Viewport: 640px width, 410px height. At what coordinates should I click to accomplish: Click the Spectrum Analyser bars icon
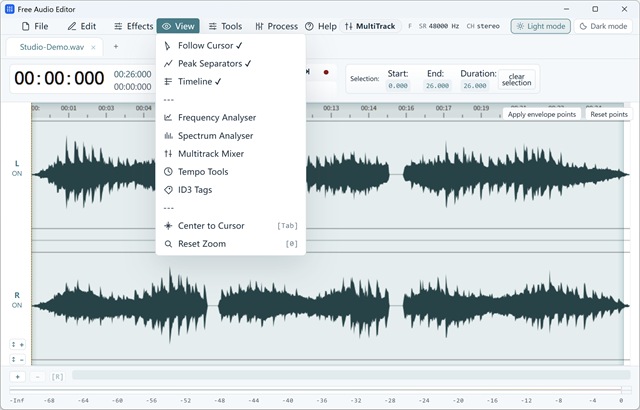point(168,135)
